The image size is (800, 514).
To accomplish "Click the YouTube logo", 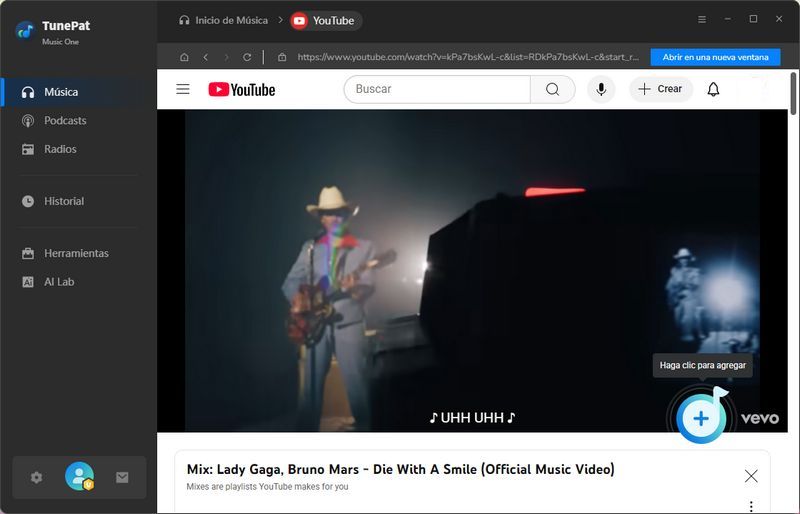I will tap(242, 90).
